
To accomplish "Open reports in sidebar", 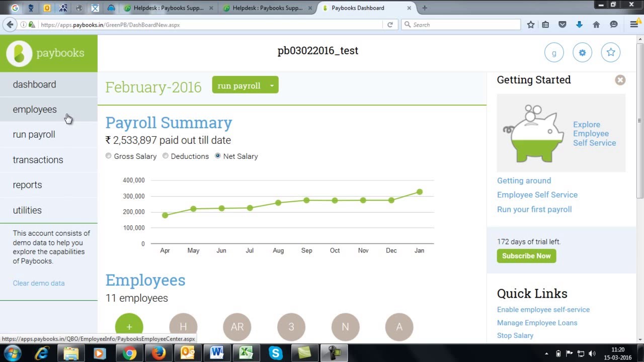I will point(49,185).
